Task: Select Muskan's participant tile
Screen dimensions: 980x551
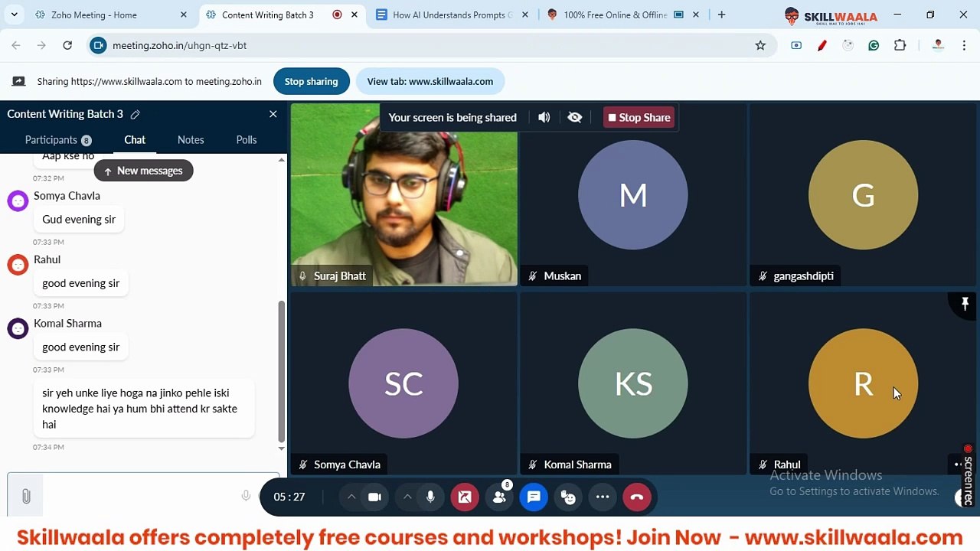Action: coord(633,195)
